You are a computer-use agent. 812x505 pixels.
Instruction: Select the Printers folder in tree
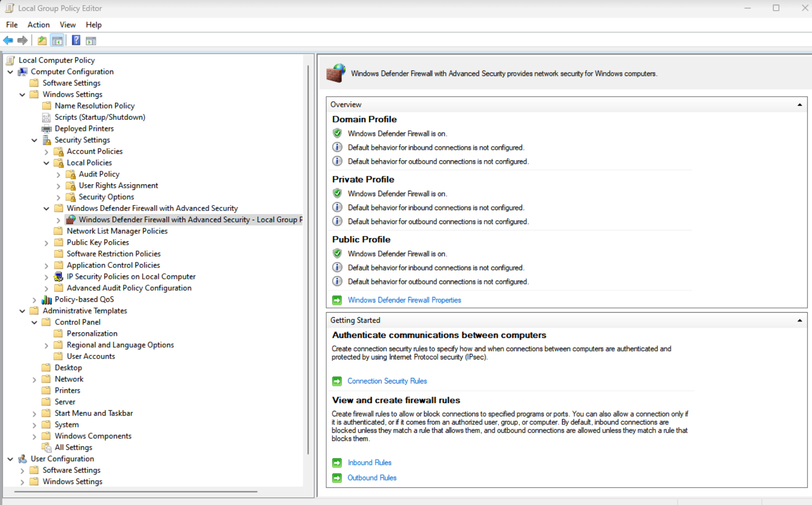pos(67,391)
